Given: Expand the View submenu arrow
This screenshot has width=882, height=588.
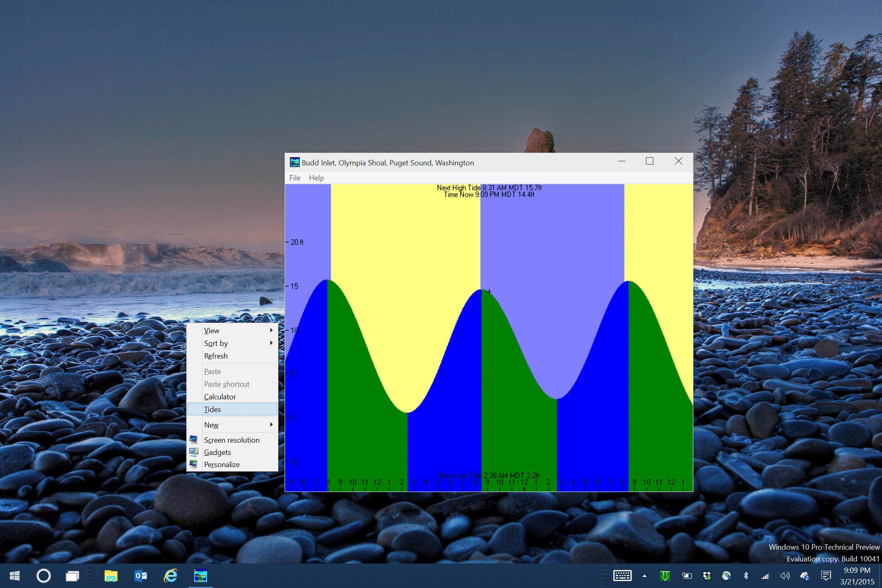Looking at the screenshot, I should click(271, 330).
